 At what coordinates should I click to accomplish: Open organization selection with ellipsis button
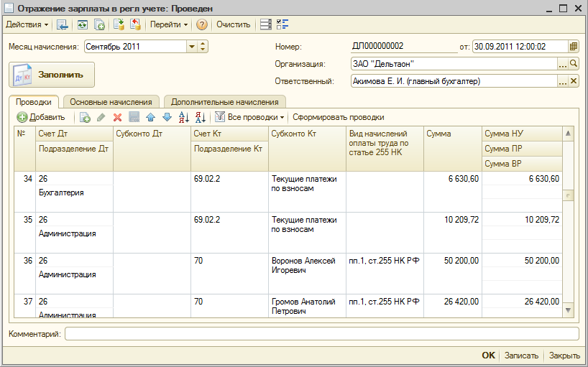point(563,64)
